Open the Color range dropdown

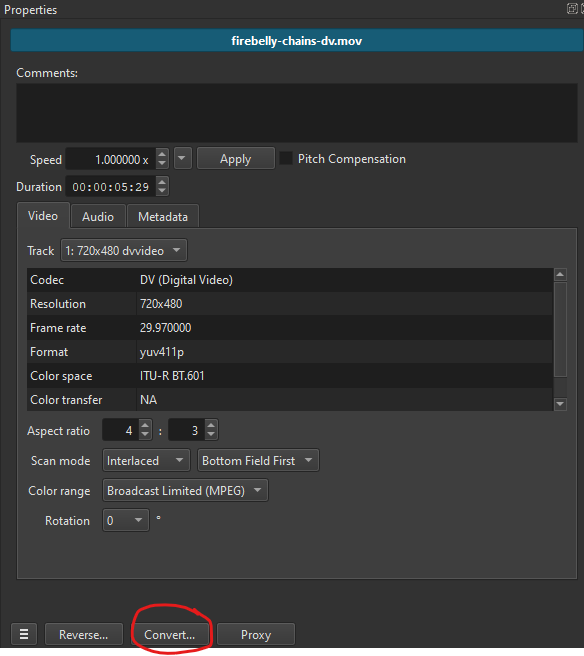[x=185, y=490]
